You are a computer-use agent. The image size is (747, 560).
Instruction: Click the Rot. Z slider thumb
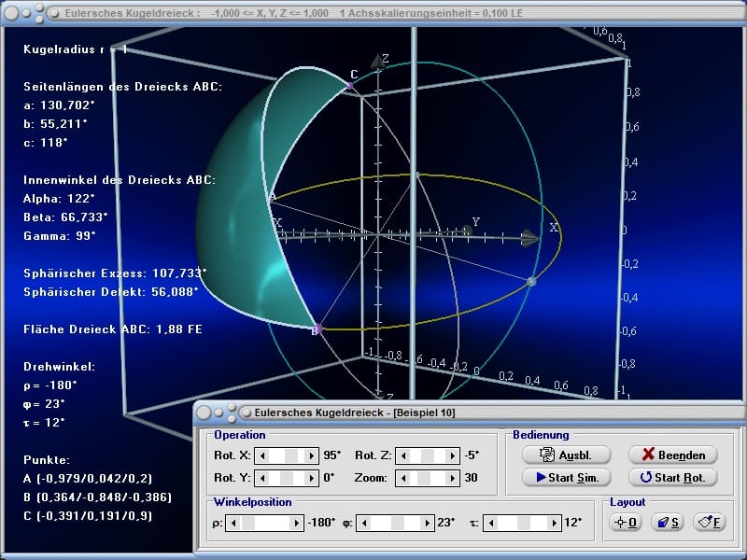coord(428,455)
